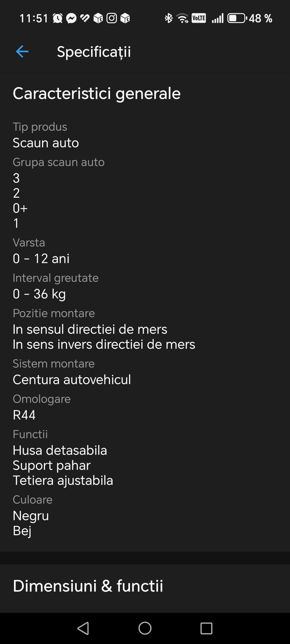Tap the blue back arrow

click(22, 51)
